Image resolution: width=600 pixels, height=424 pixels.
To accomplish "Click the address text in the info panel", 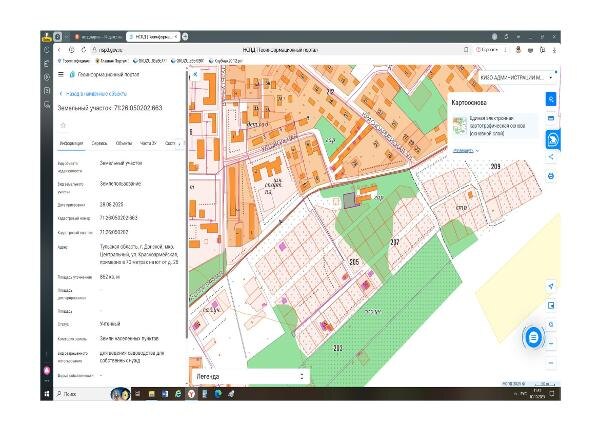I will [x=139, y=254].
